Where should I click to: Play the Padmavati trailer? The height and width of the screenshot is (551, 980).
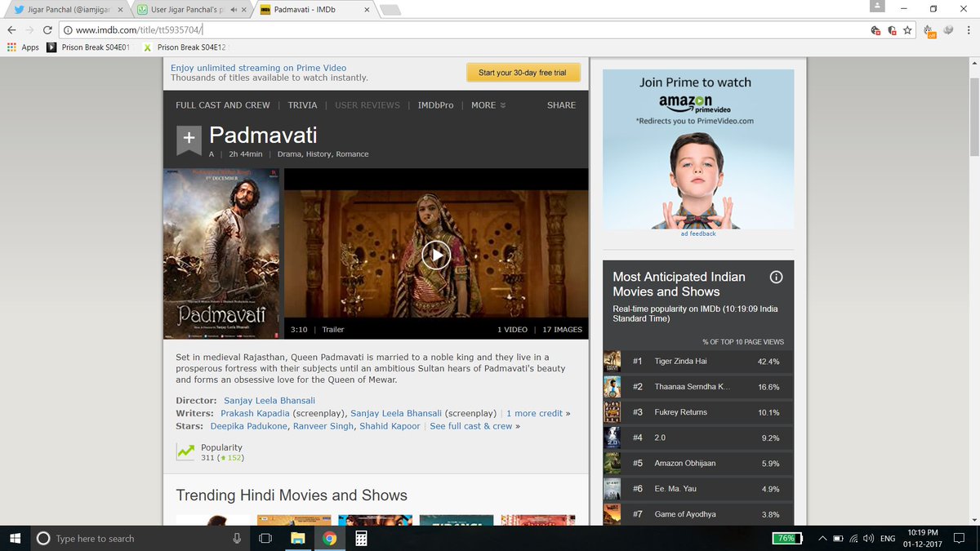436,256
